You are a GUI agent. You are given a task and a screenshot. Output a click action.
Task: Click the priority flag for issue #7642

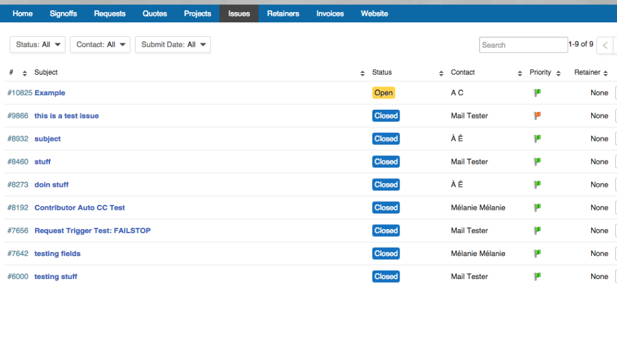(537, 253)
